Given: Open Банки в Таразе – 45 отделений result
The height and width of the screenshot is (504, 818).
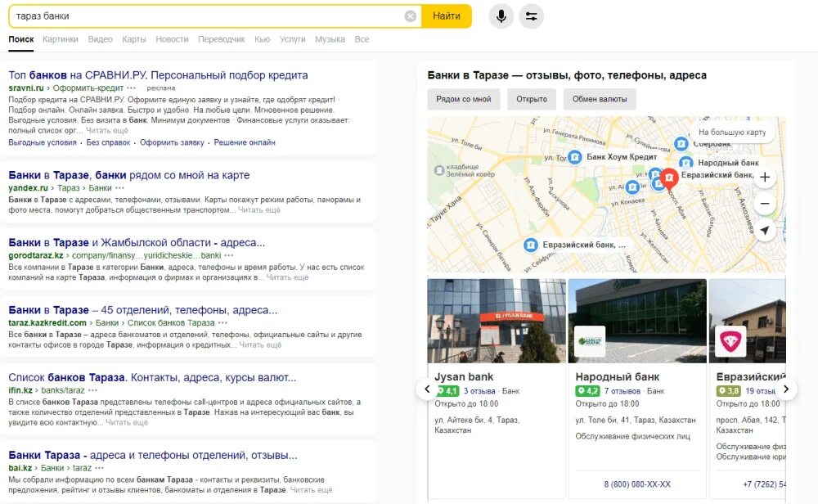Looking at the screenshot, I should [x=143, y=310].
